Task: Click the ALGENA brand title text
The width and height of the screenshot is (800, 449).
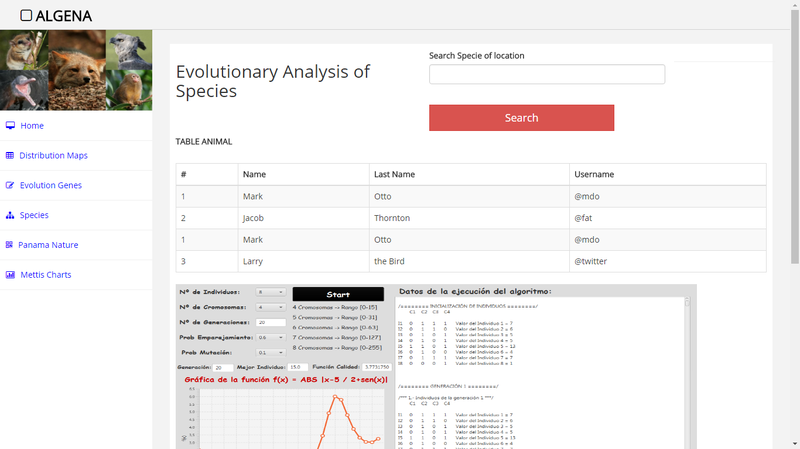Action: pyautogui.click(x=64, y=16)
